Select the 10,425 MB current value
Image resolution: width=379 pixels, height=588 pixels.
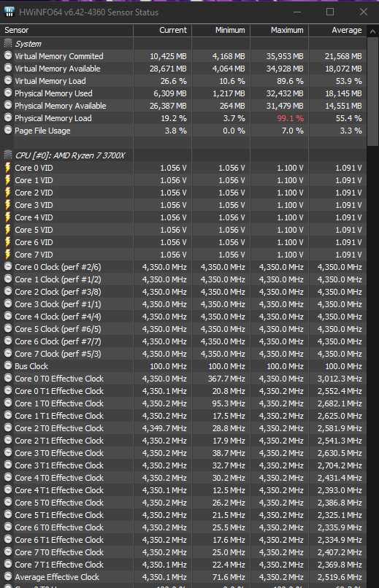pyautogui.click(x=168, y=56)
